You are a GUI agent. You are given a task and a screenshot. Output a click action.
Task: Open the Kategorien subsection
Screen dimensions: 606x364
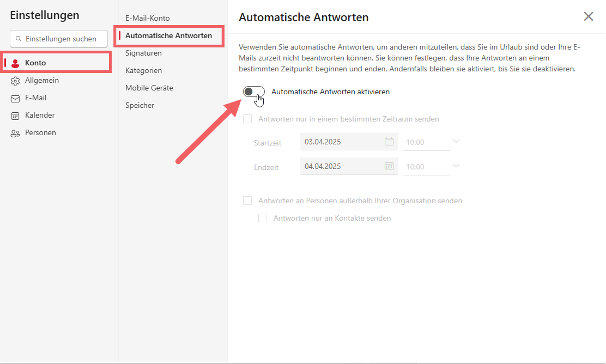(143, 70)
